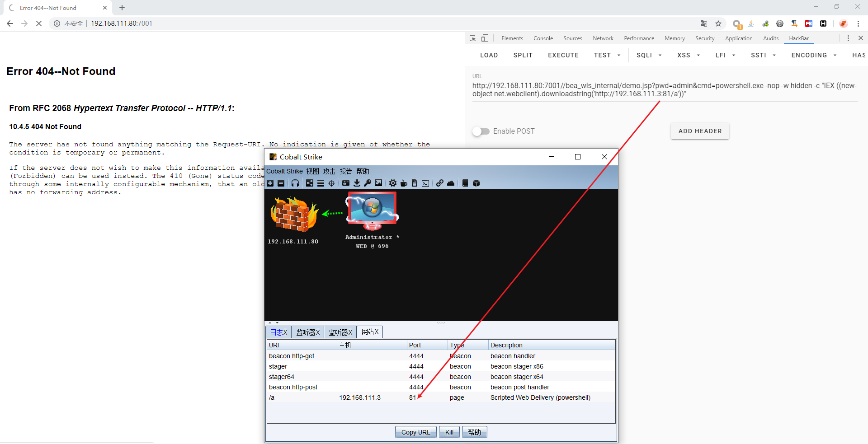Viewport: 868px width, 444px height.
Task: Click the plus connect icon in Cobalt Strike toolbar
Action: pyautogui.click(x=270, y=183)
